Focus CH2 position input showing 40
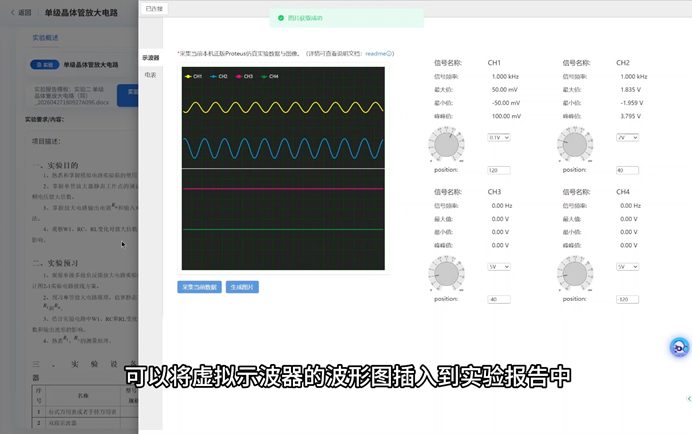 pyautogui.click(x=627, y=170)
